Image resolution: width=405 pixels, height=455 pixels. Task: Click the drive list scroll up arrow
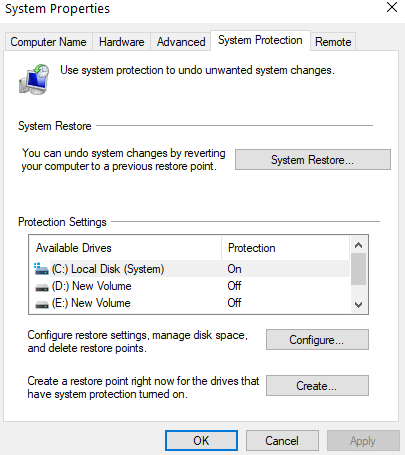359,245
